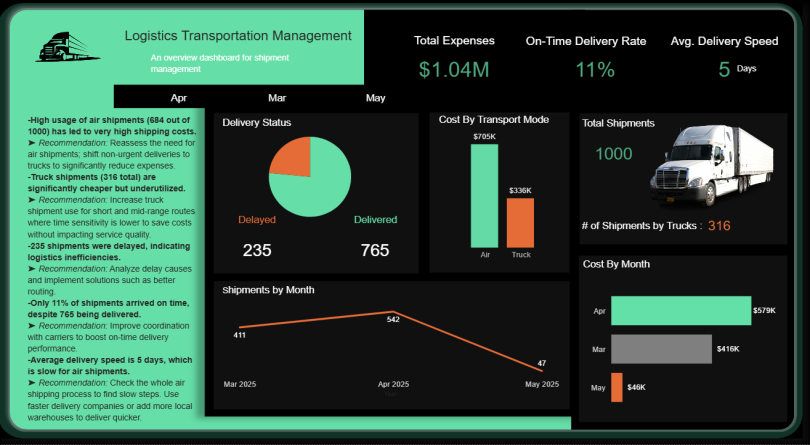The height and width of the screenshot is (445, 810).
Task: Click the green Air cost bar
Action: pyautogui.click(x=485, y=196)
